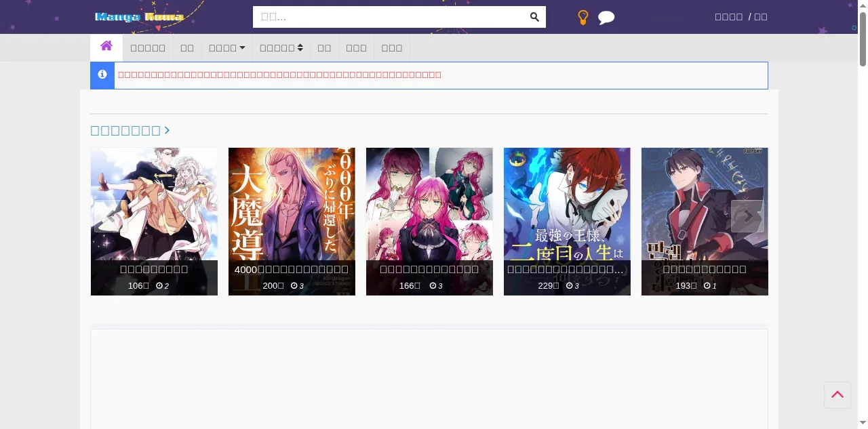This screenshot has height=429, width=868.
Task: Click title starting with 4000 on second card
Action: click(292, 269)
